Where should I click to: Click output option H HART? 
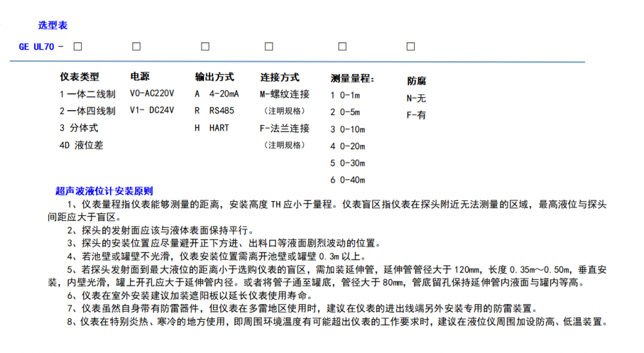tap(212, 128)
